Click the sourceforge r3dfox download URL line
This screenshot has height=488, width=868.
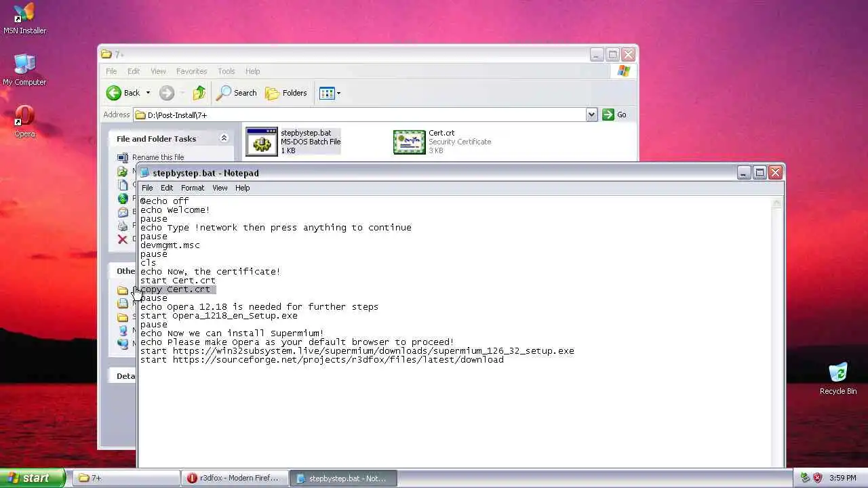click(322, 360)
